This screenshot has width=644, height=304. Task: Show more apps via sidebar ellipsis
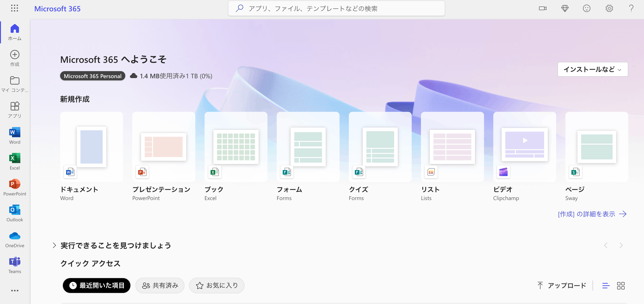[x=15, y=291]
